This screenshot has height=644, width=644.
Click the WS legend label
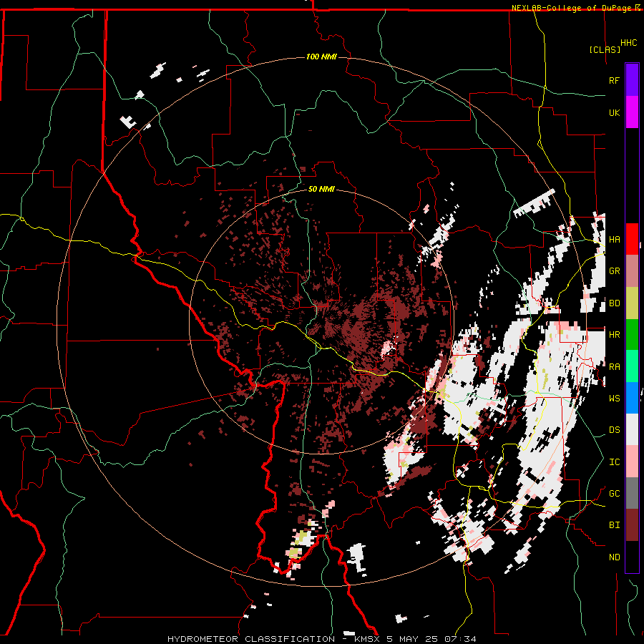614,399
